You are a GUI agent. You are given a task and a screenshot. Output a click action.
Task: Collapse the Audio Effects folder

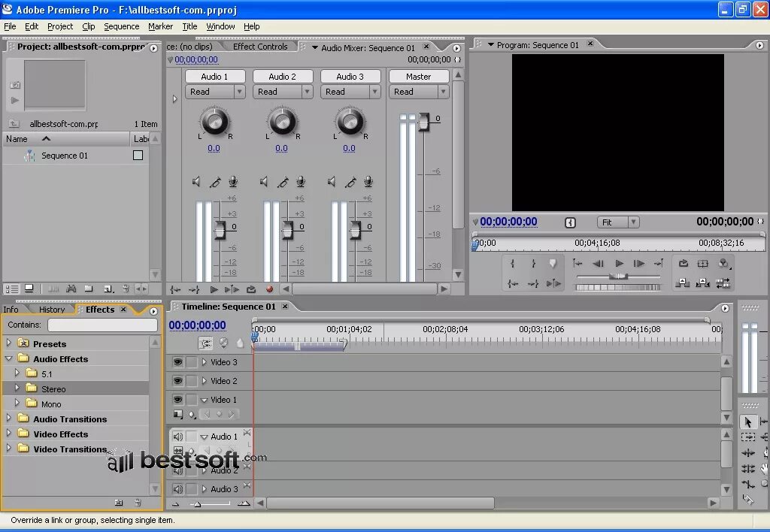tap(9, 358)
